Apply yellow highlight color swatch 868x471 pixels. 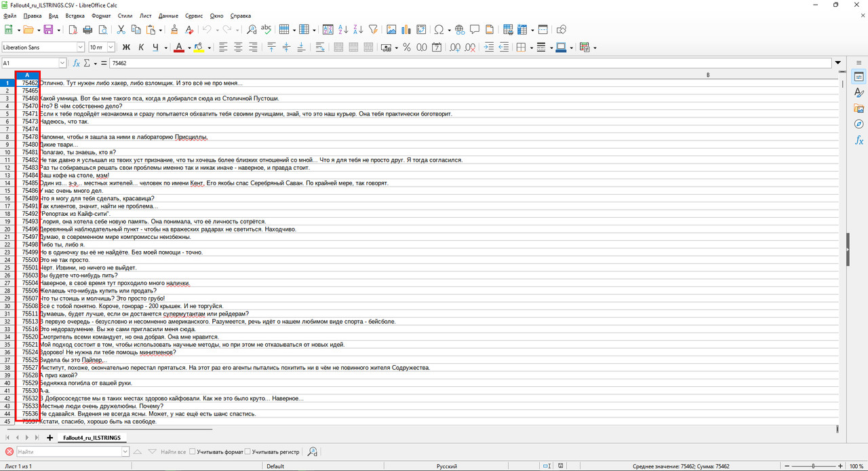pyautogui.click(x=199, y=48)
